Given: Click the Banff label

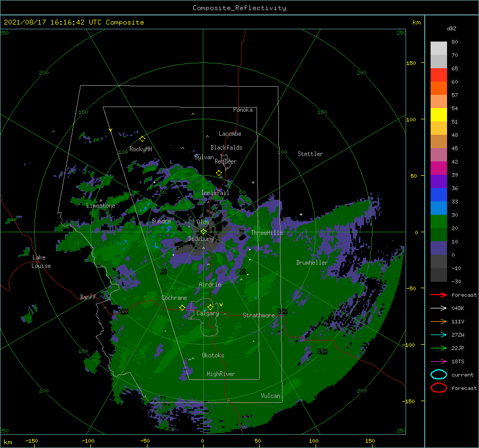Looking at the screenshot, I should coord(88,297).
